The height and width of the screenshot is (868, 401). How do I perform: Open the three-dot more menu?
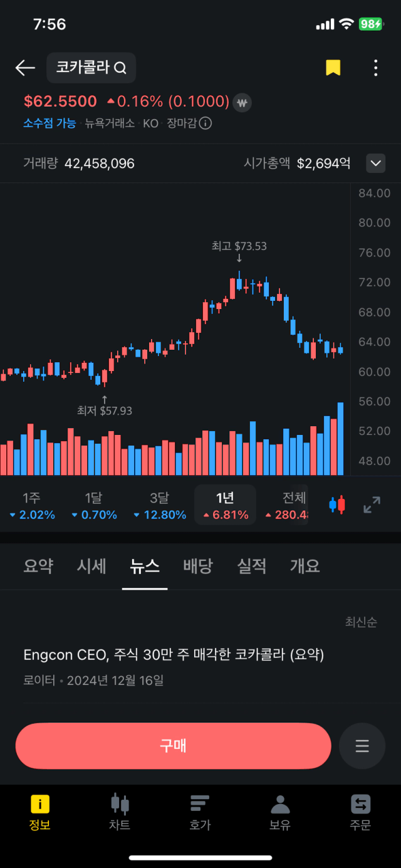click(375, 68)
